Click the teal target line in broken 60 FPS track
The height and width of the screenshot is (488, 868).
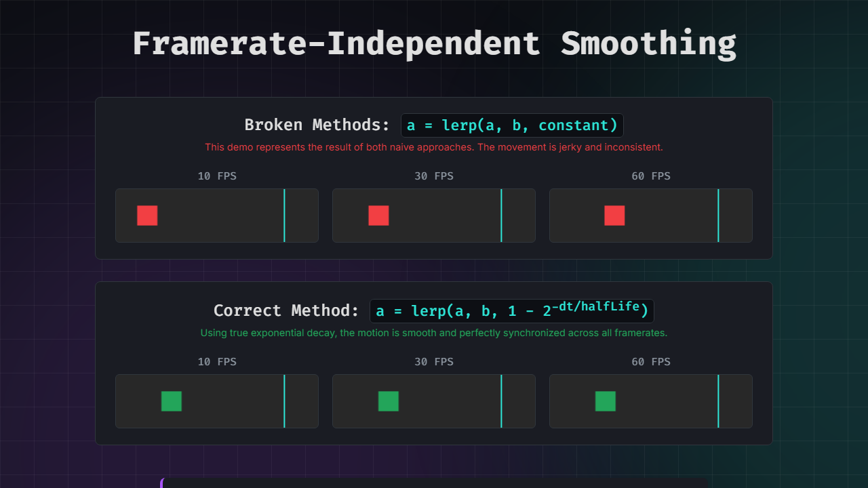click(718, 216)
